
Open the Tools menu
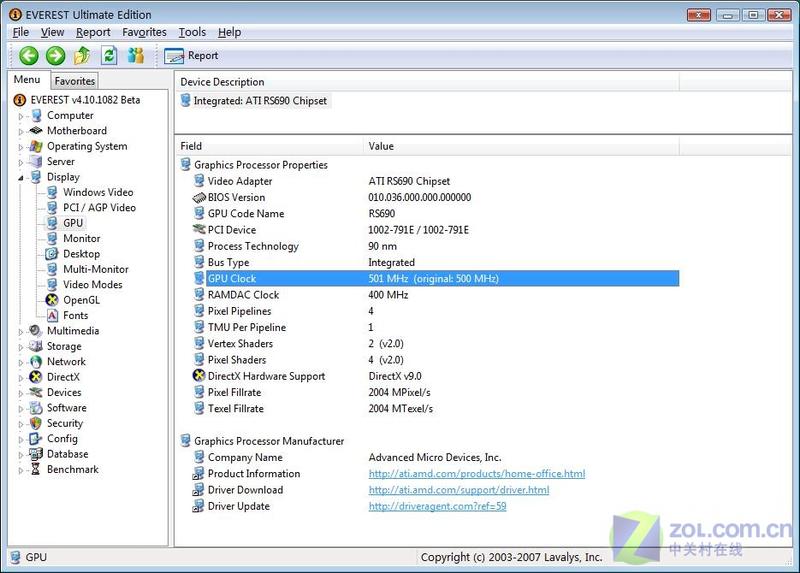tap(192, 32)
